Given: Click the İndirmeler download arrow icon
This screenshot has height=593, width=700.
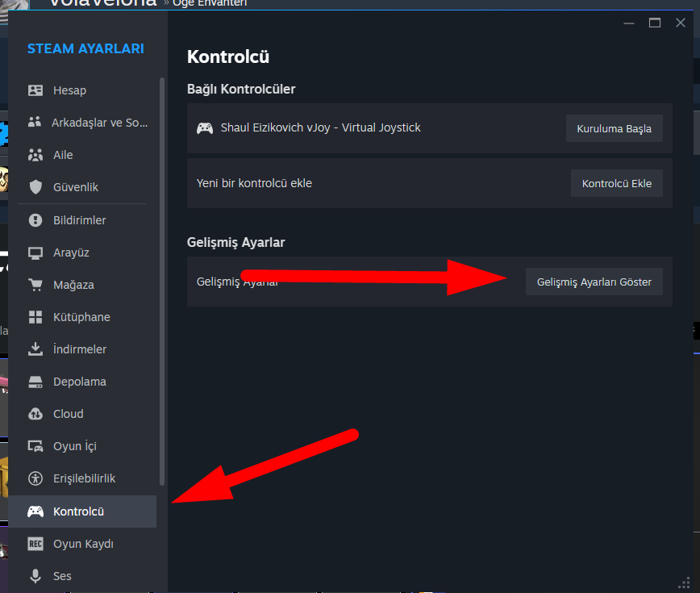Looking at the screenshot, I should coord(35,349).
